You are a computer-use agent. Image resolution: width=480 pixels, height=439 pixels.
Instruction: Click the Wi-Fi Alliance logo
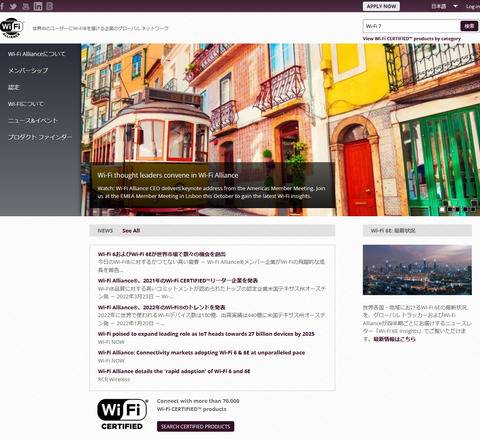[x=12, y=28]
